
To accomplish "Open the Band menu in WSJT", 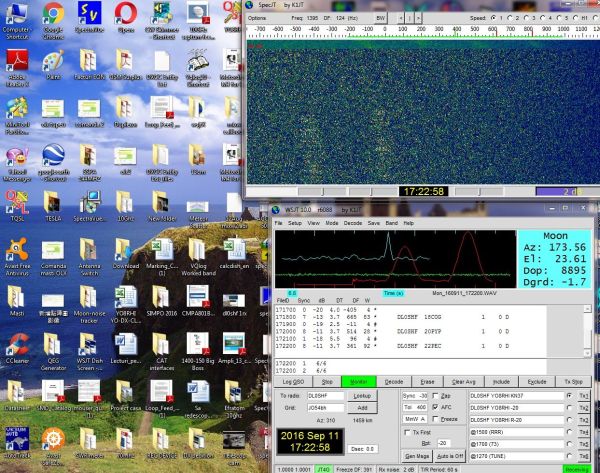I will [x=391, y=222].
